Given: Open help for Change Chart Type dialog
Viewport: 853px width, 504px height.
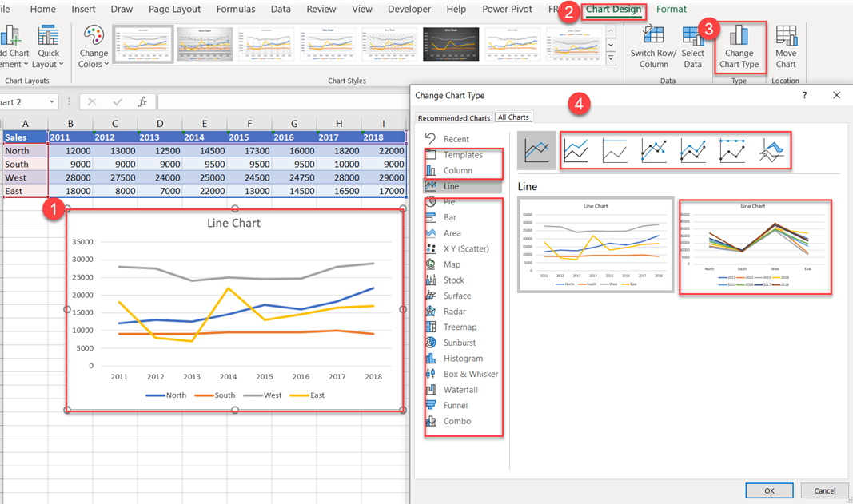Looking at the screenshot, I should 804,95.
